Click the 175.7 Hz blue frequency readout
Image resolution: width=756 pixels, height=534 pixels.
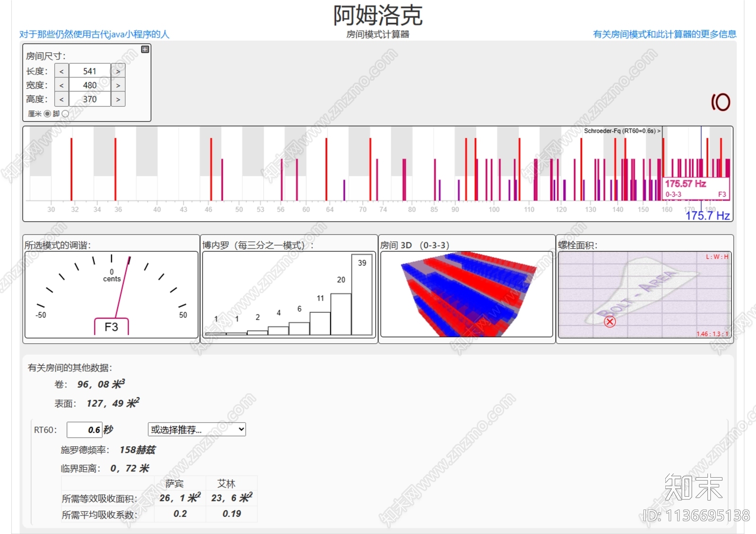pos(708,216)
